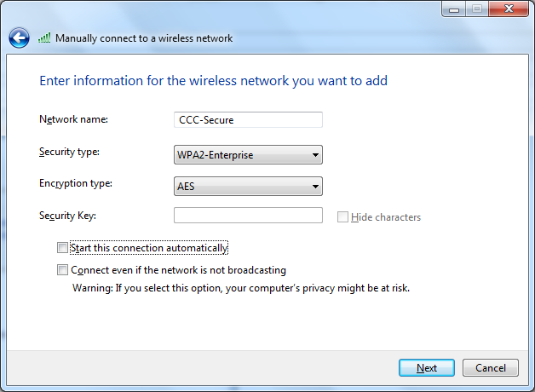The height and width of the screenshot is (392, 535).
Task: Expand the Encryption type AES dropdown
Action: 248,187
